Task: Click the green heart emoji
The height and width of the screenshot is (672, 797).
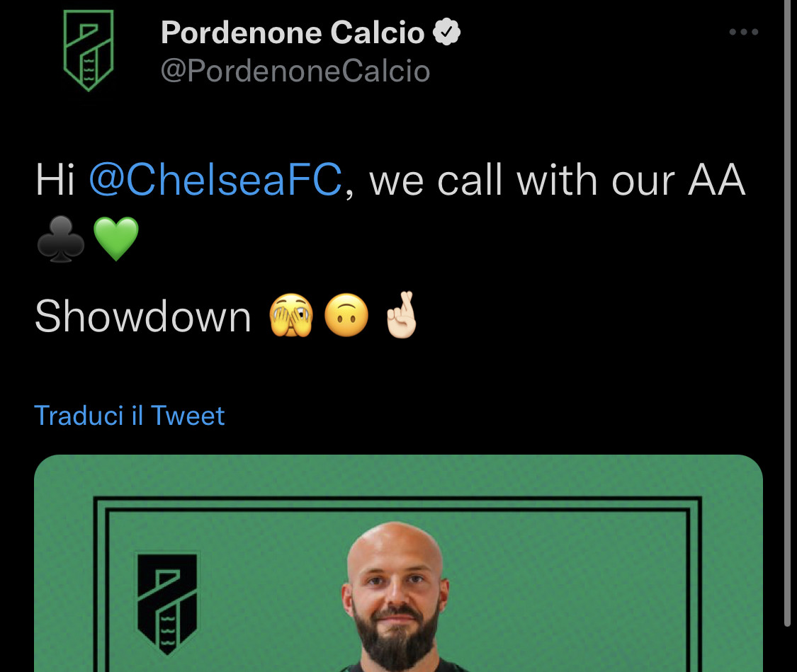Action: pyautogui.click(x=116, y=240)
